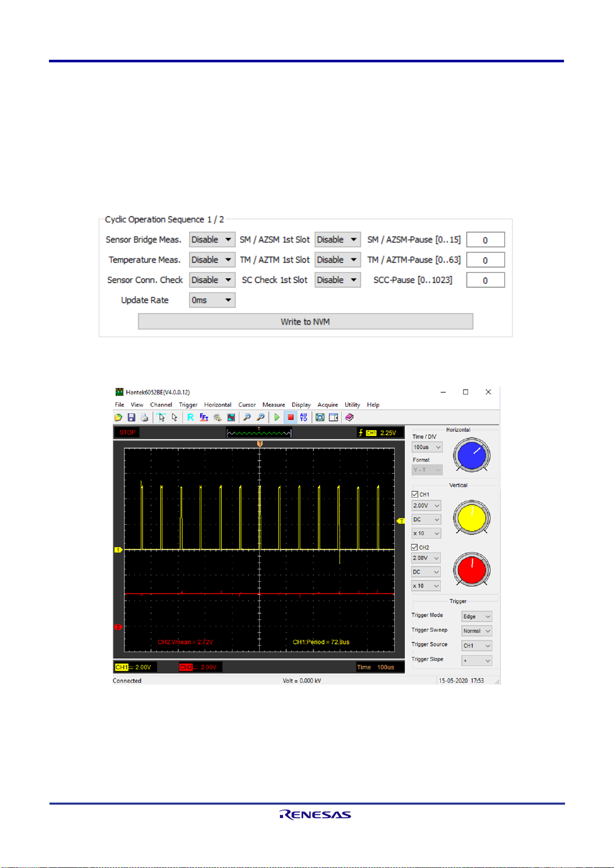Start acquisition with the green play icon
This screenshot has height=868, width=614.
(x=277, y=417)
